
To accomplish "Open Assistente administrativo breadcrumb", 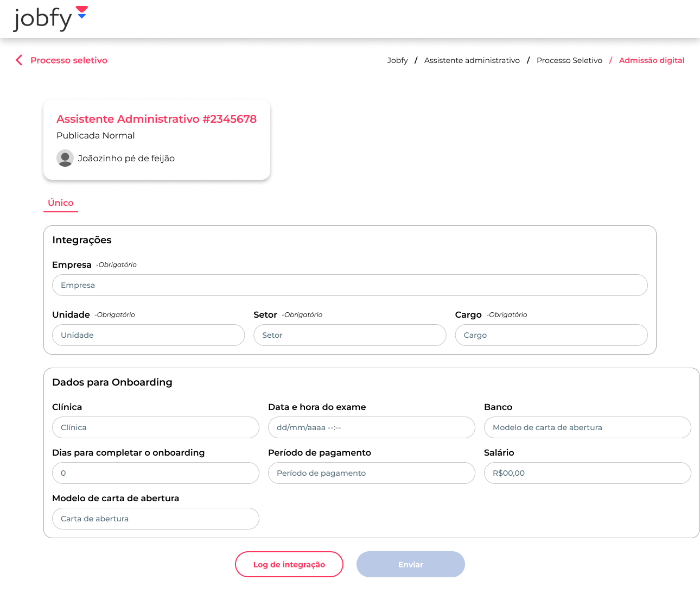I will pyautogui.click(x=472, y=60).
